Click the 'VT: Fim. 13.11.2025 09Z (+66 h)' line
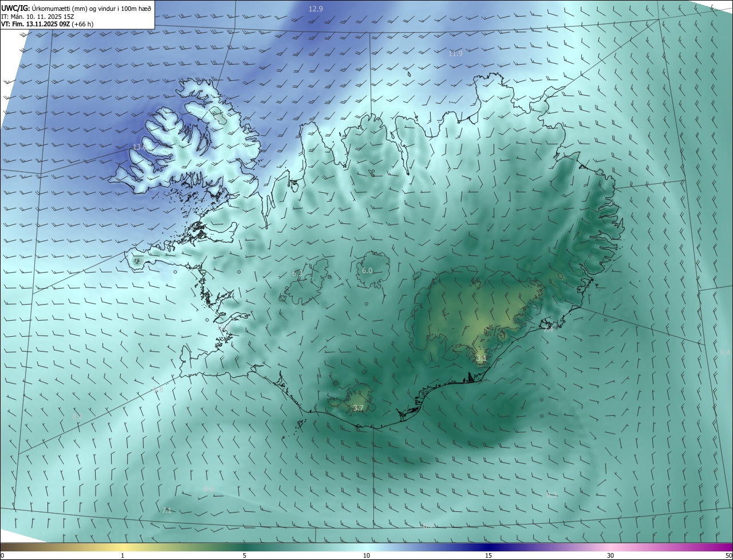Image resolution: width=733 pixels, height=560 pixels. [x=47, y=24]
